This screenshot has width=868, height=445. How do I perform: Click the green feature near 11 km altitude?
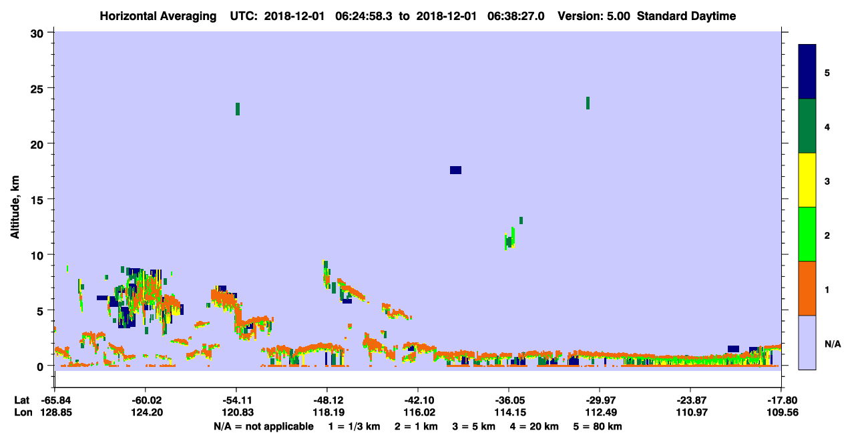pyautogui.click(x=511, y=239)
